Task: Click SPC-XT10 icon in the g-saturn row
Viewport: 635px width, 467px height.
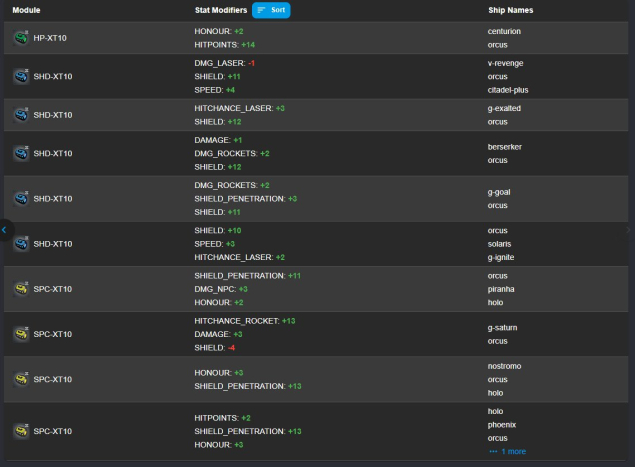Action: tap(21, 333)
